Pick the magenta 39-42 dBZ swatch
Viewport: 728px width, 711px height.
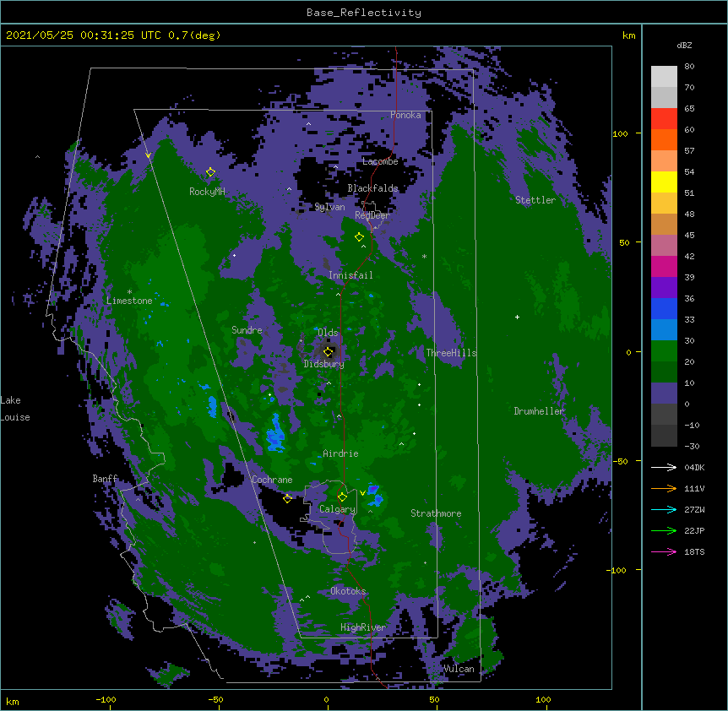click(x=664, y=267)
